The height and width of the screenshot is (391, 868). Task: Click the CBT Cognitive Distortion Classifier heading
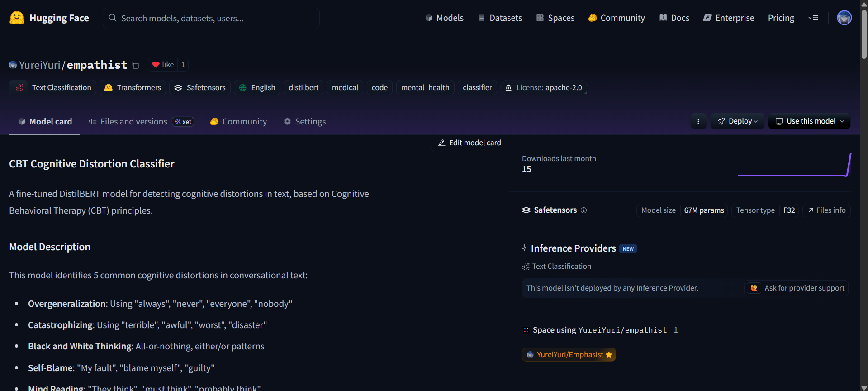click(x=92, y=164)
